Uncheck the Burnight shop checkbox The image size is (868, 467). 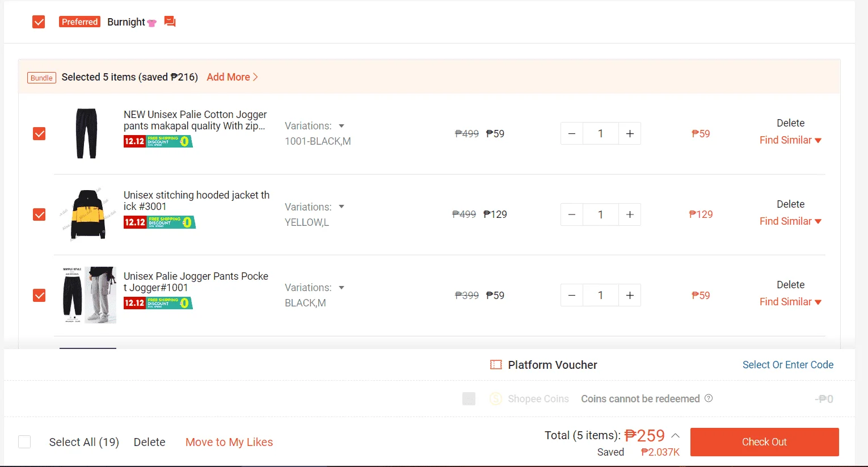pyautogui.click(x=39, y=22)
